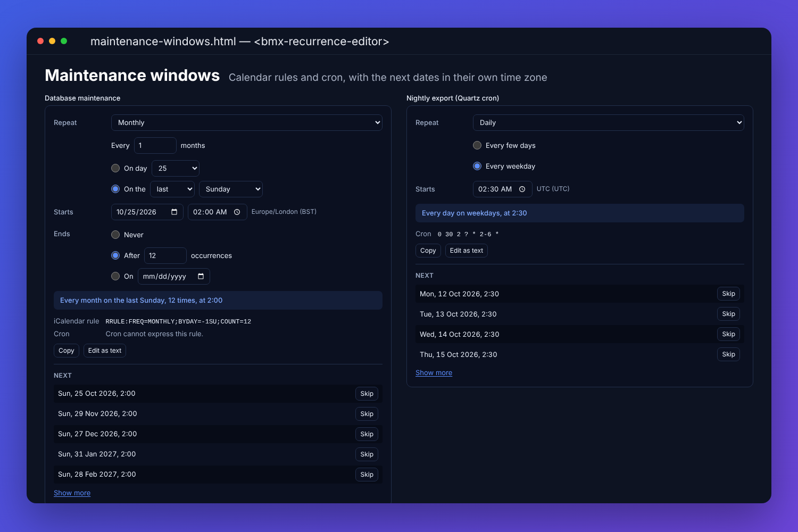Skip the Tue, 13 Oct 2026 occurrence
Screen dimensions: 798x532
pos(729,314)
